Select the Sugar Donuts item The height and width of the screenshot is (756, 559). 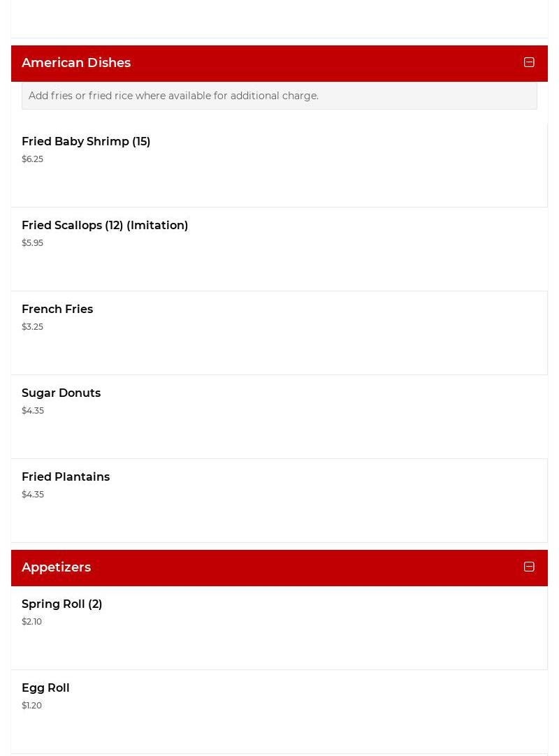pos(61,393)
